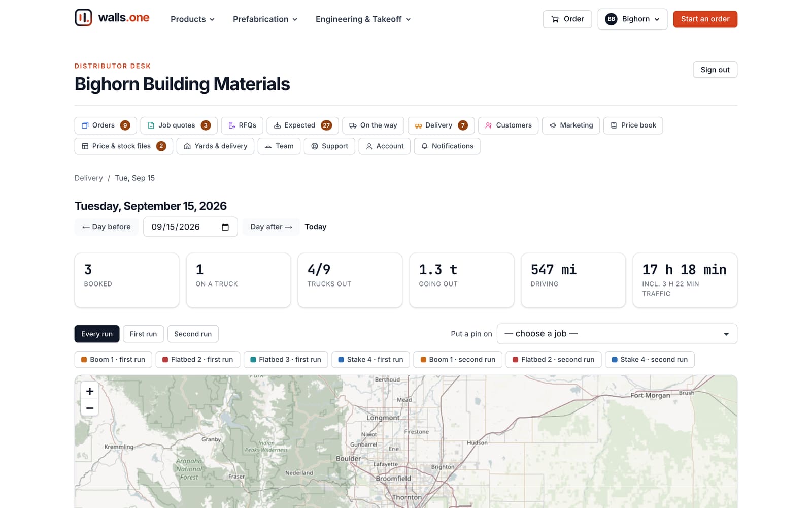Open the Marketing tab
Viewport: 812px width, 508px height.
pos(571,125)
